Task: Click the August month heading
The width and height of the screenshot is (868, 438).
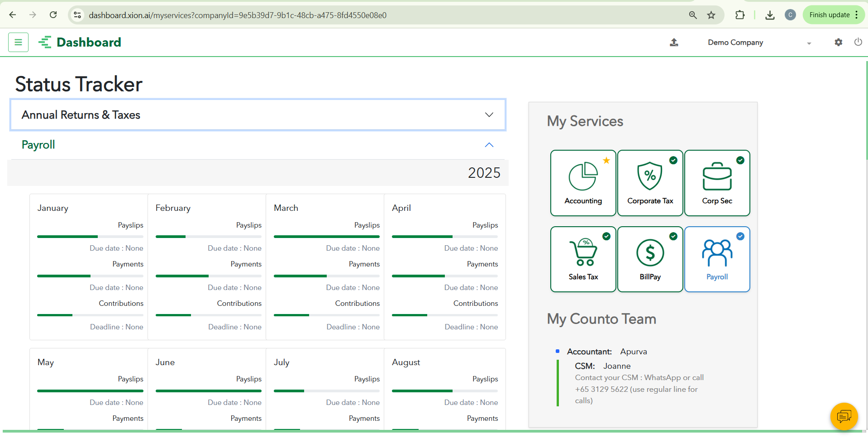Action: coord(406,362)
